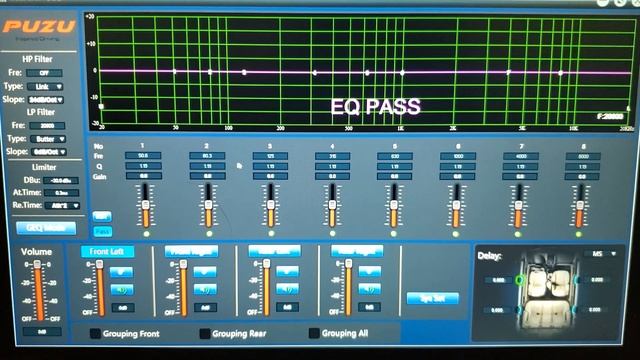
Task: Click the Front Left level fader handle
Action: [x=100, y=264]
